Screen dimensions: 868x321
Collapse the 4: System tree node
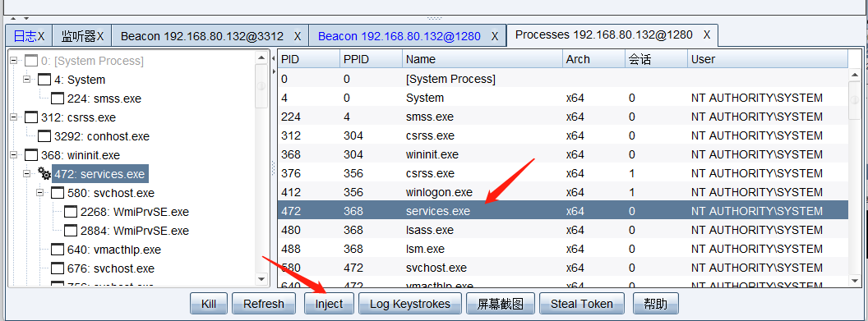(27, 80)
